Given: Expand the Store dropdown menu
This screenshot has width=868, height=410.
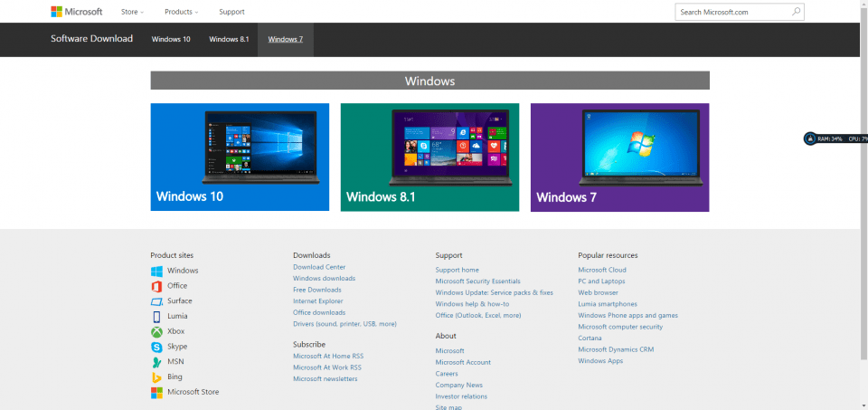Looking at the screenshot, I should point(132,12).
